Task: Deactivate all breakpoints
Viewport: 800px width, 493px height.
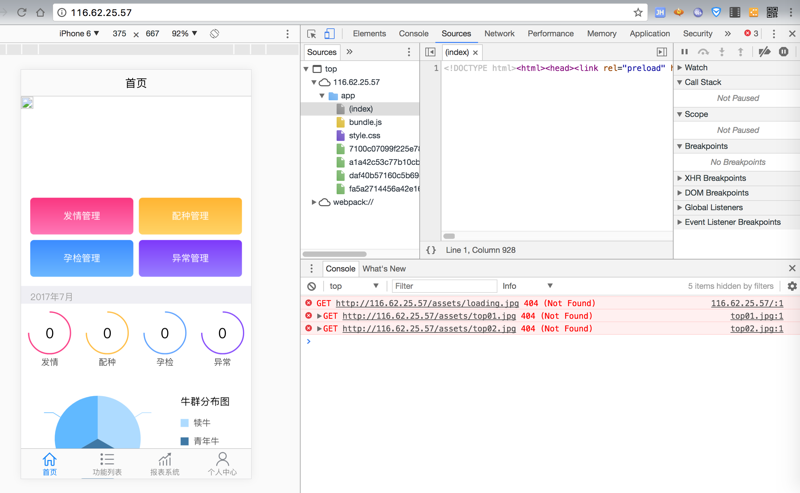Action: (764, 52)
